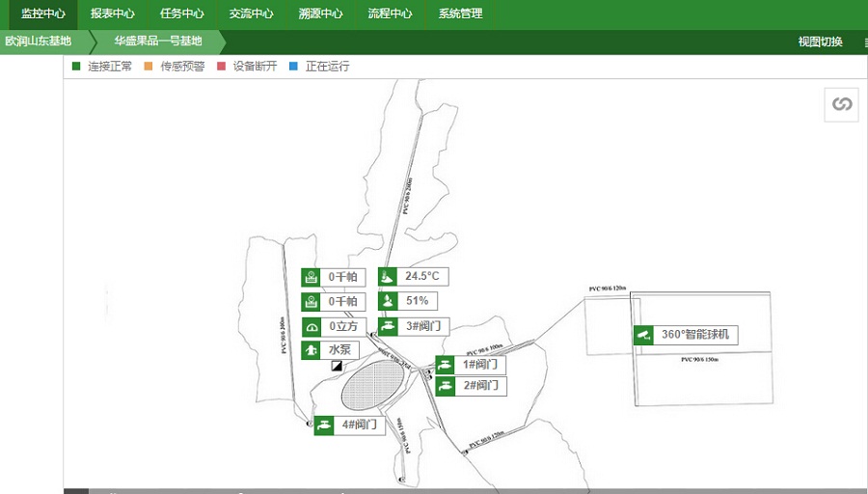
Task: Click the 24.5°C temperature sensor icon
Action: click(x=388, y=277)
